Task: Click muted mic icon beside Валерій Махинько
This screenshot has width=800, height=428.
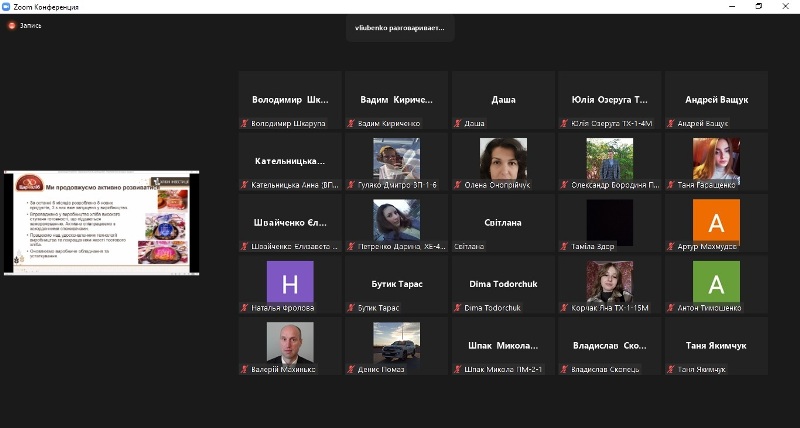Action: 245,369
